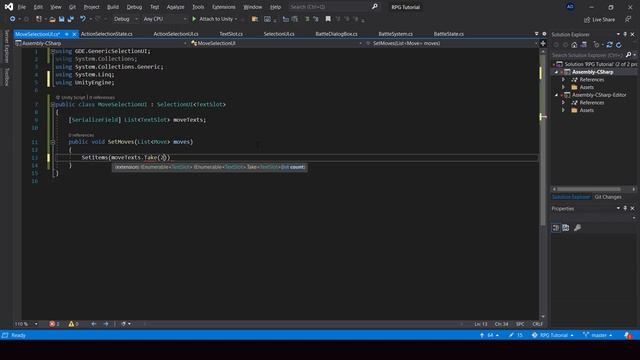Click the feedback icon next to Live Share
Screen dimensions: 640x360
coord(628,19)
